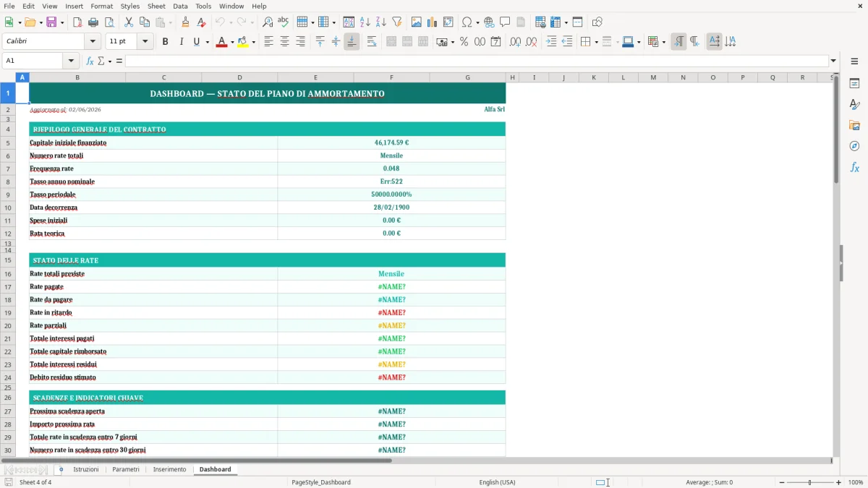Adjust the zoom slider in the status bar
The width and height of the screenshot is (868, 488).
tap(809, 482)
